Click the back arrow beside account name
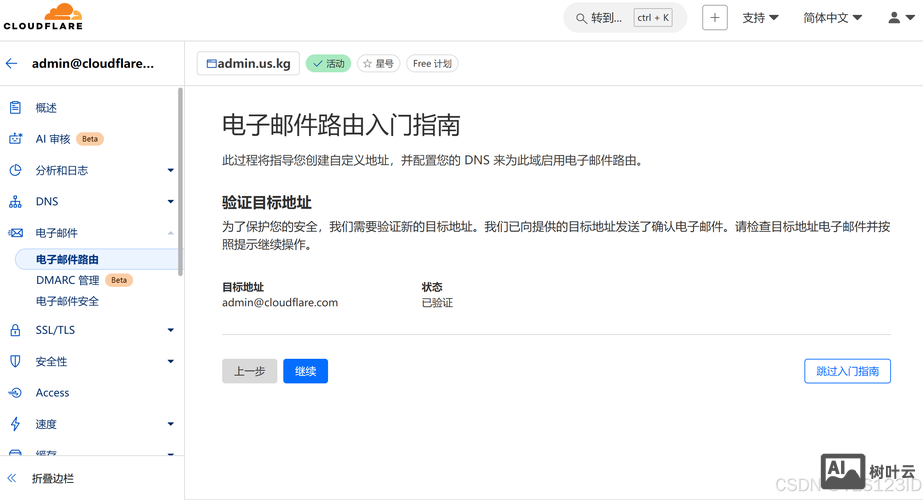 (x=12, y=64)
